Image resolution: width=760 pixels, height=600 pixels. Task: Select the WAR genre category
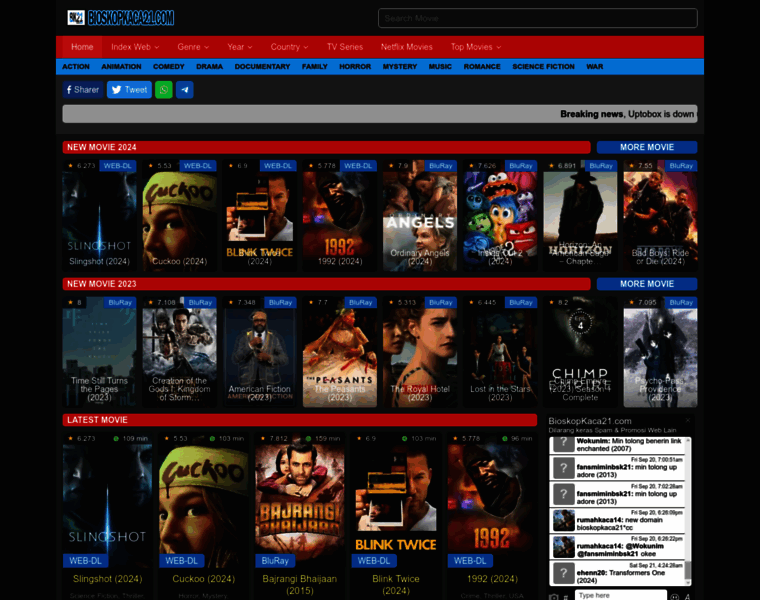point(595,67)
